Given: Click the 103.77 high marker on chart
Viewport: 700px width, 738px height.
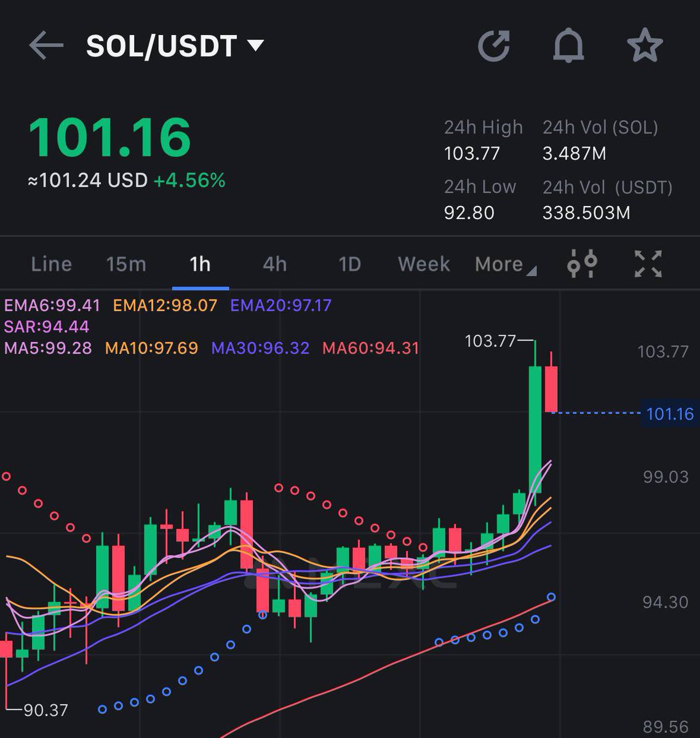Looking at the screenshot, I should (490, 341).
